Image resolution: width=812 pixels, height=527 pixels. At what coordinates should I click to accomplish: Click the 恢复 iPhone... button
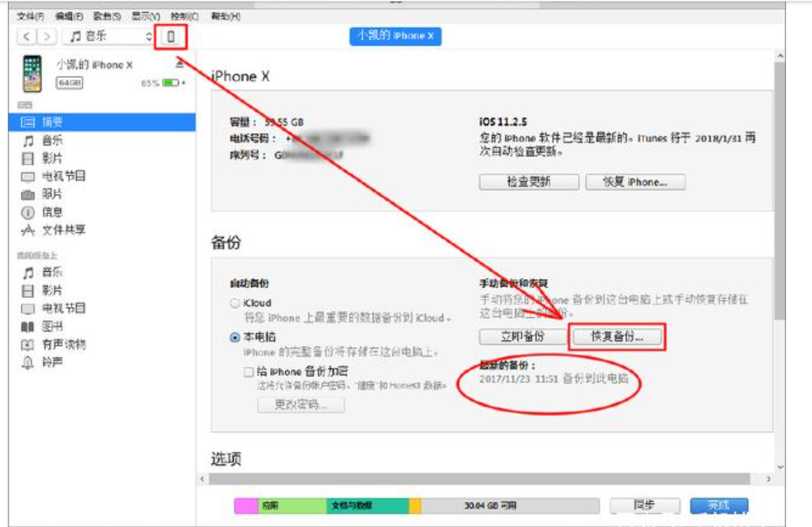[635, 182]
